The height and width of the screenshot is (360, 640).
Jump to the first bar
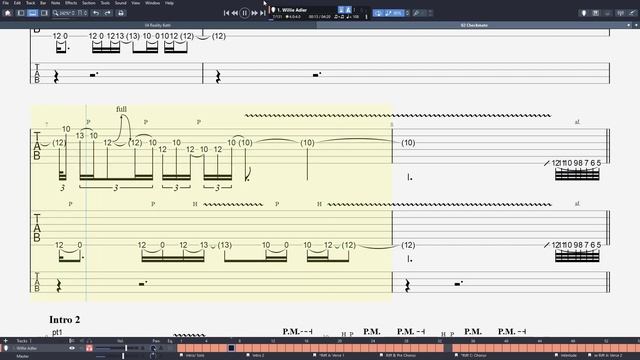click(227, 13)
